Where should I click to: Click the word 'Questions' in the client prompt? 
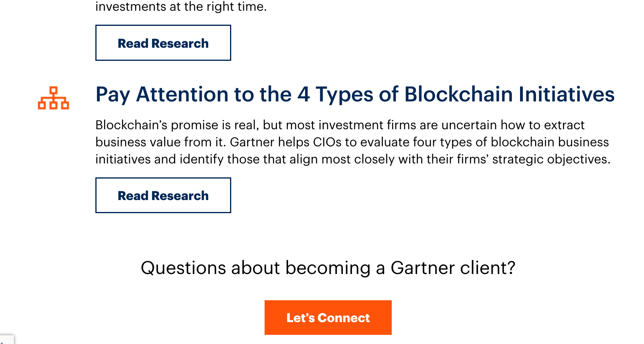pyautogui.click(x=184, y=268)
